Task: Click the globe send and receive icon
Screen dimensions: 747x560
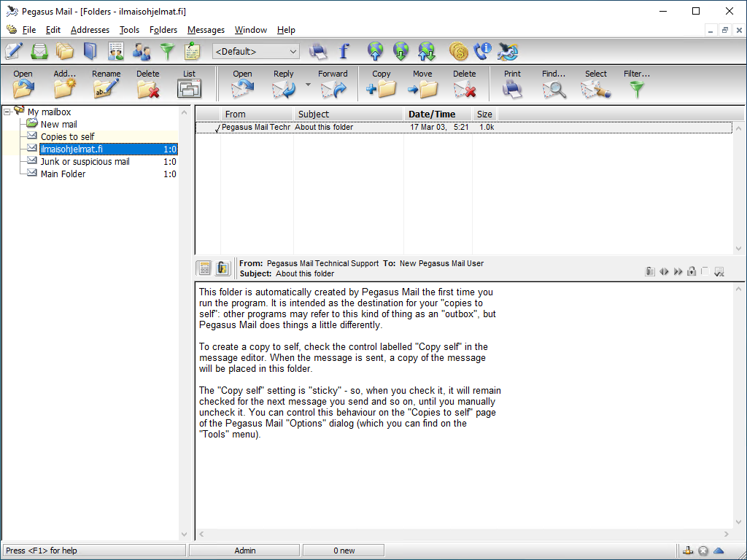Action: [427, 51]
